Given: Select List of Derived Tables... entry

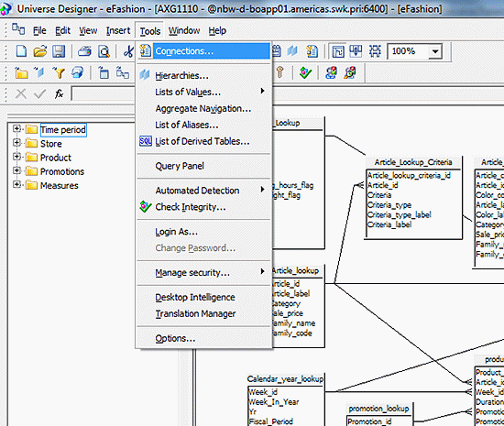Looking at the screenshot, I should coord(203,141).
